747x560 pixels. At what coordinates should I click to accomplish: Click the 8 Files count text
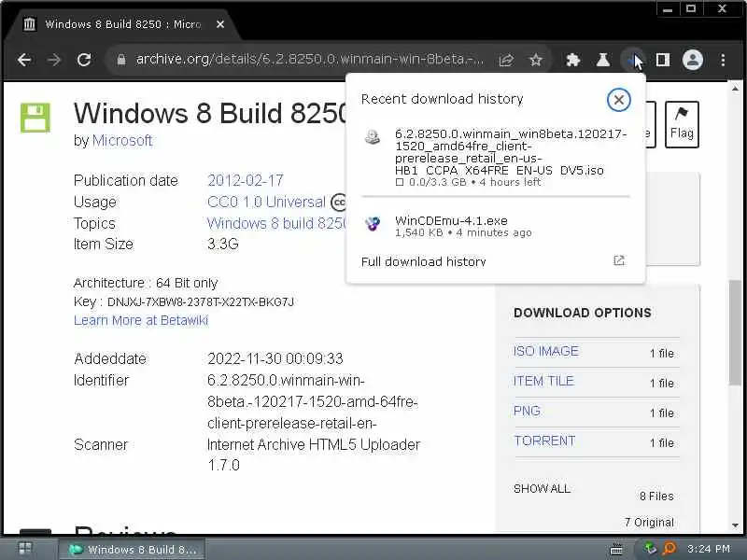point(656,497)
